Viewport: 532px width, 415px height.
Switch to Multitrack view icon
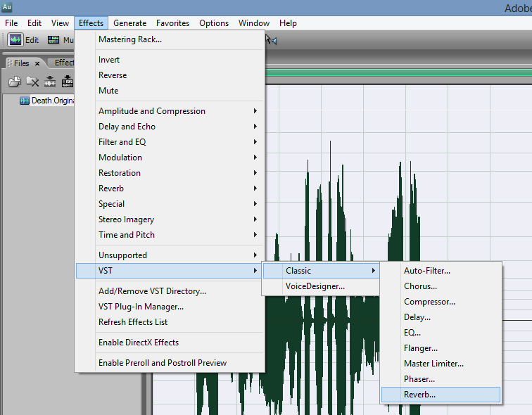(53, 40)
